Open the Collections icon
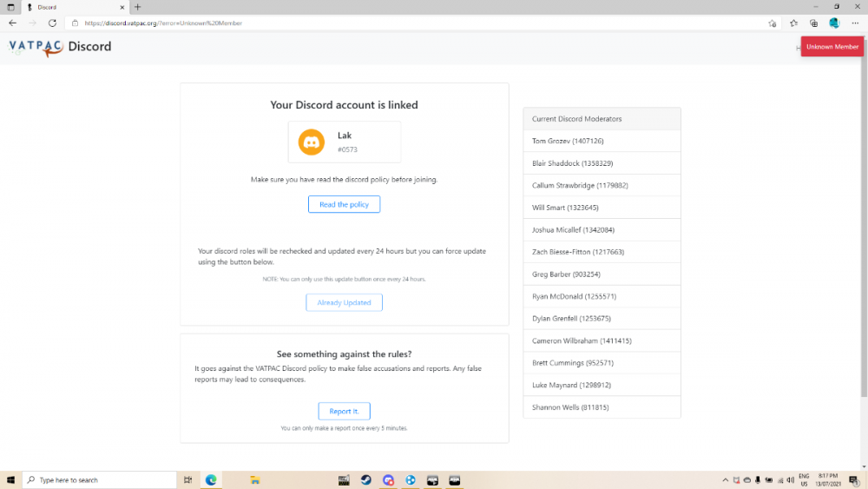 pyautogui.click(x=814, y=23)
